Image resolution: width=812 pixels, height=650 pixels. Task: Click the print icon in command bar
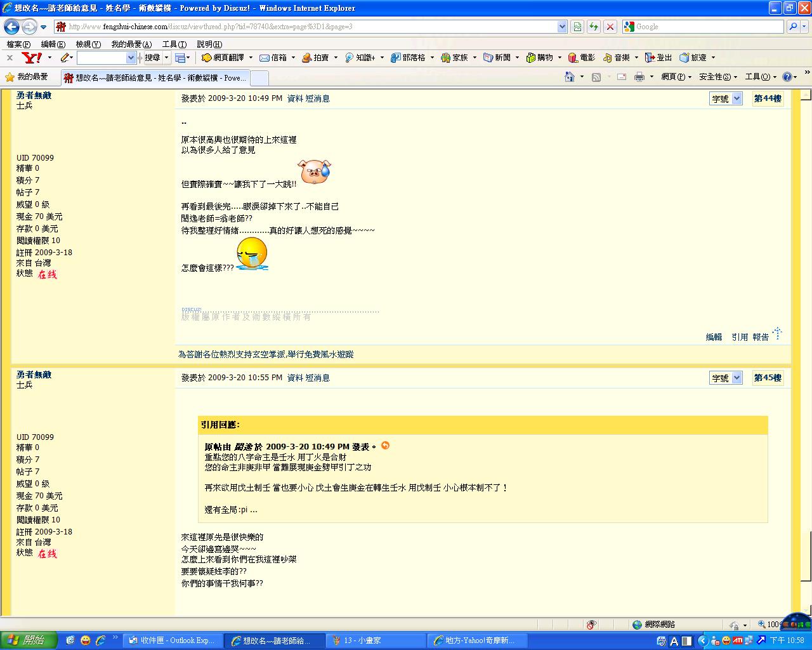tap(639, 77)
